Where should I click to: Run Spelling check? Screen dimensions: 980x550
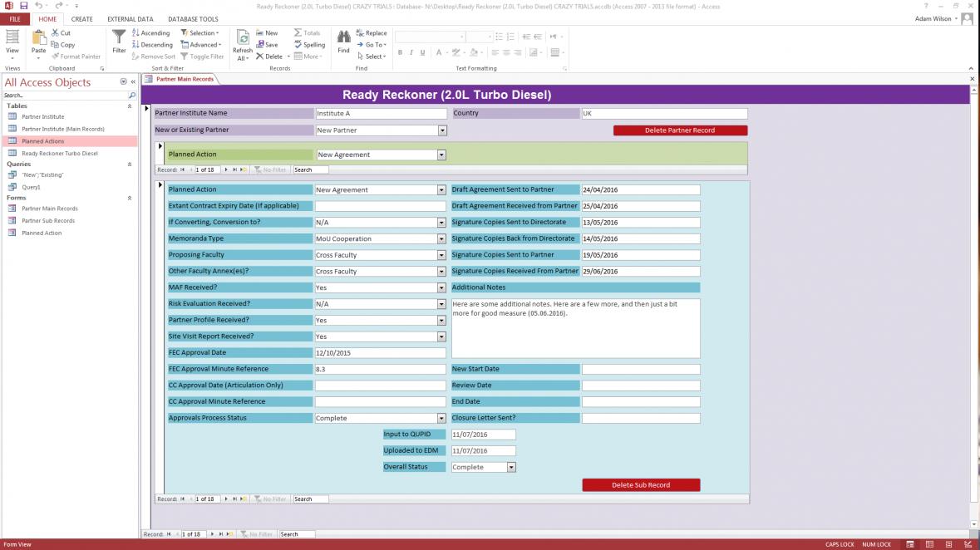[x=309, y=44]
